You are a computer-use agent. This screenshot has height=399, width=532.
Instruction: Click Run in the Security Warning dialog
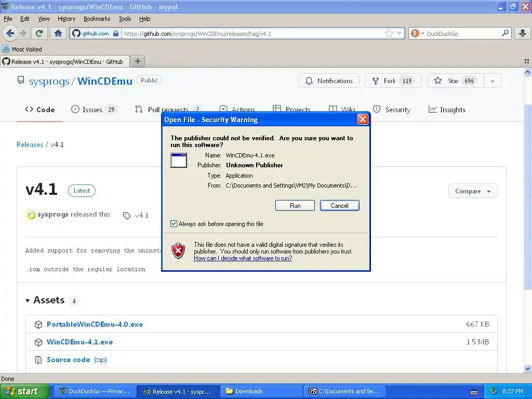(x=295, y=206)
